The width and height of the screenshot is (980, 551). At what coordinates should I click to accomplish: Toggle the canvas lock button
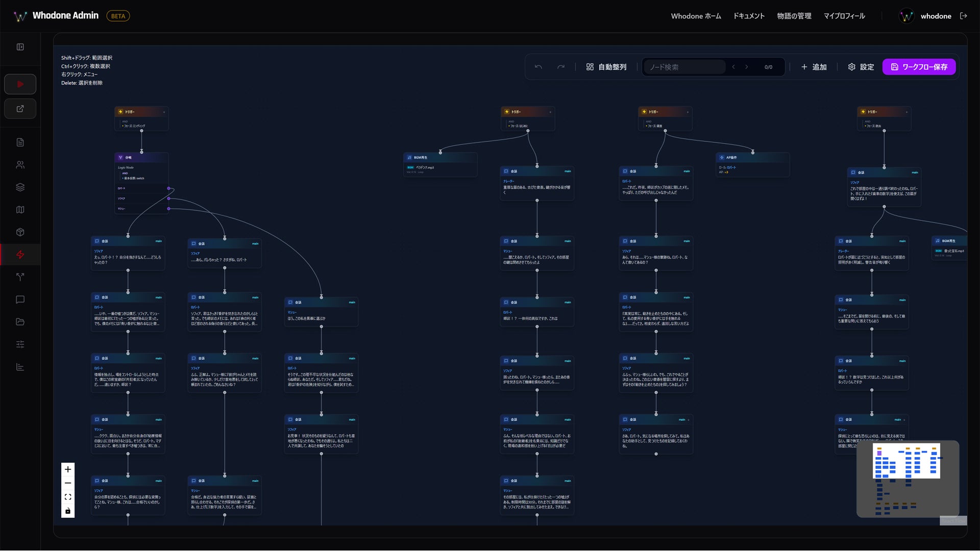[68, 511]
